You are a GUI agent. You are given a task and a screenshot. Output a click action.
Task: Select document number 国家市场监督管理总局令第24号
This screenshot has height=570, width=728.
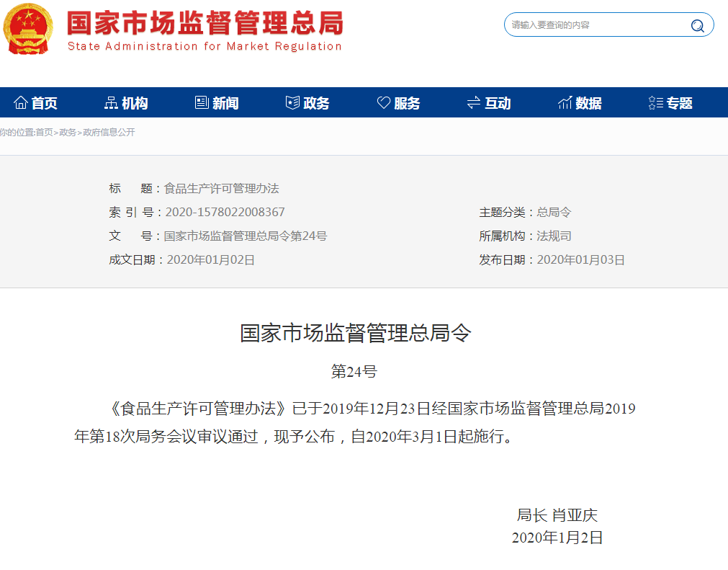(246, 236)
